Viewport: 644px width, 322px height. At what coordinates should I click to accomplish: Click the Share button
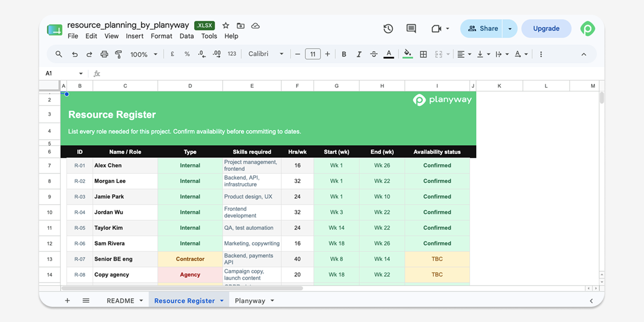click(482, 29)
